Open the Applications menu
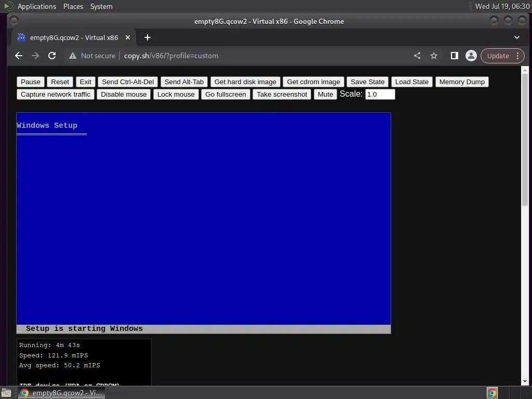 click(x=37, y=6)
